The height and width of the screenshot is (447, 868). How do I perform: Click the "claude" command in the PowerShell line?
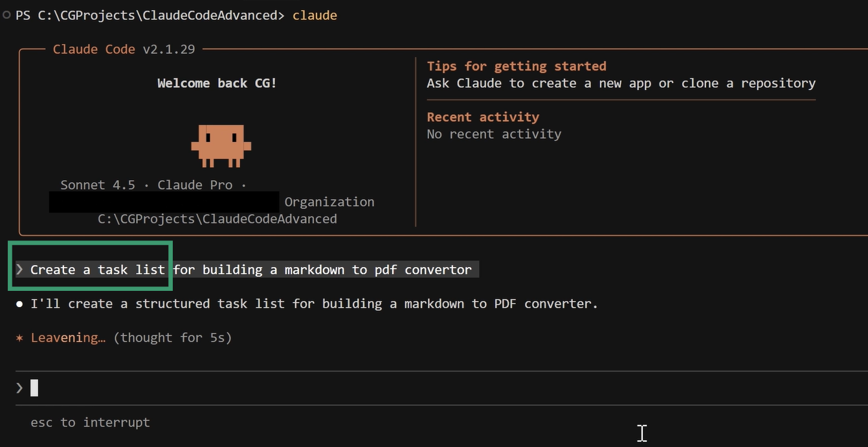coord(315,15)
